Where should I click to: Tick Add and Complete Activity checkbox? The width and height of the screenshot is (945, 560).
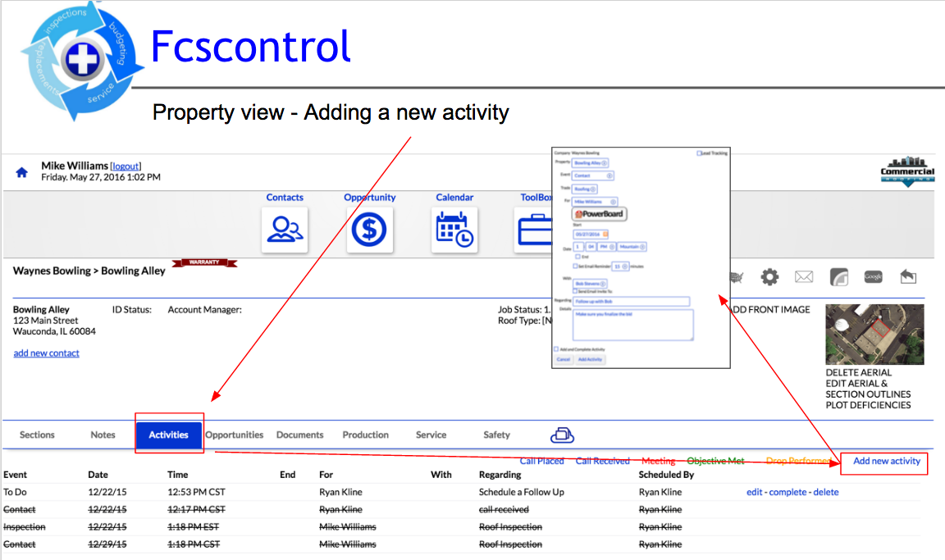[556, 349]
